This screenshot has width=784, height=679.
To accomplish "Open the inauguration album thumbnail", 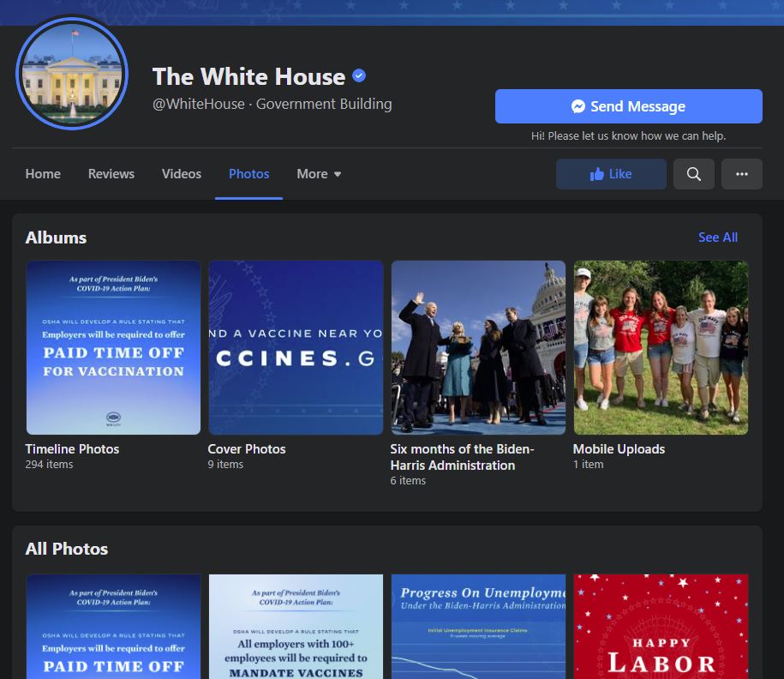I will tap(478, 347).
